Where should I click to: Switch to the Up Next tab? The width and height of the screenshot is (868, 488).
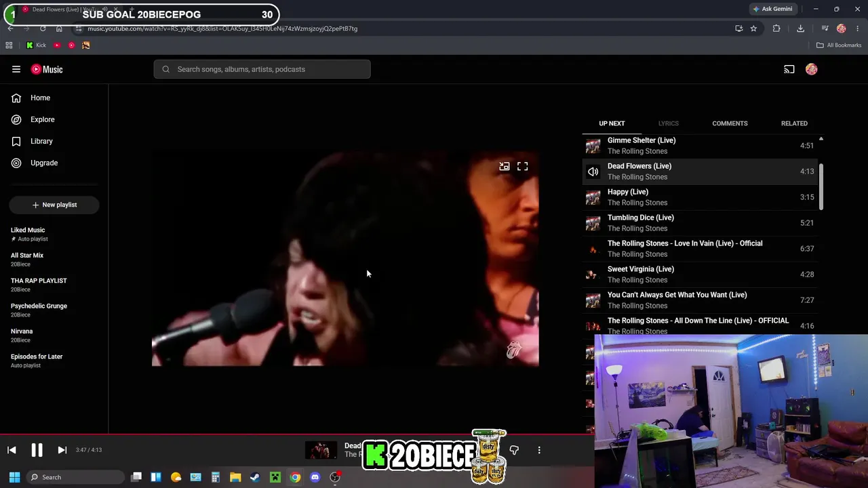click(612, 123)
